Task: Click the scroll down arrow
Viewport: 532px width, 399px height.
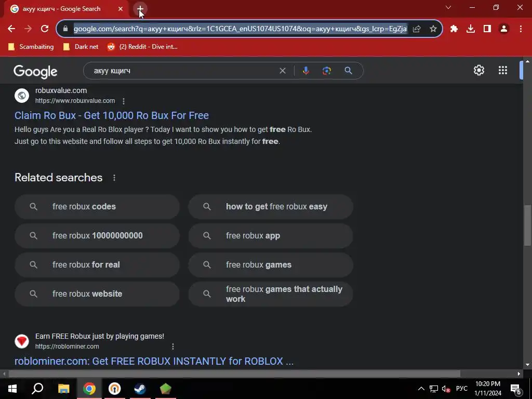Action: 527,365
